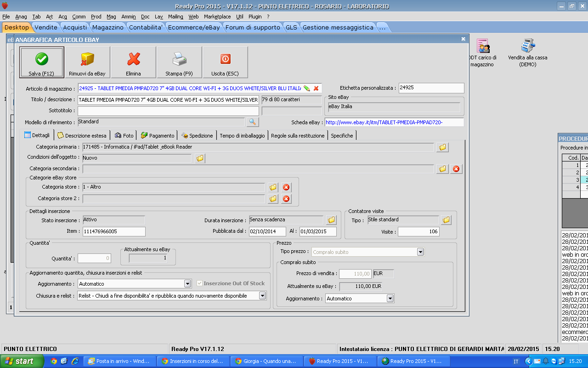
Task: Open the Plugin menu
Action: click(x=255, y=17)
